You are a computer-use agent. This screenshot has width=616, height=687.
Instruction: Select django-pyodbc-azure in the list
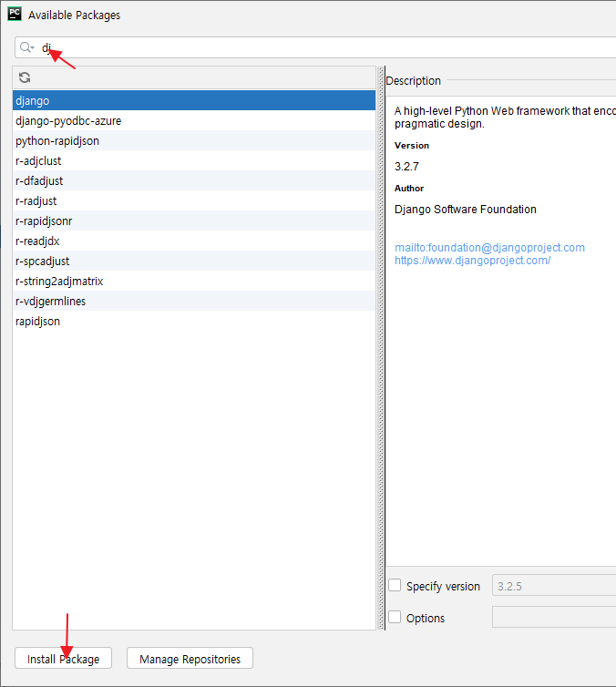point(194,120)
